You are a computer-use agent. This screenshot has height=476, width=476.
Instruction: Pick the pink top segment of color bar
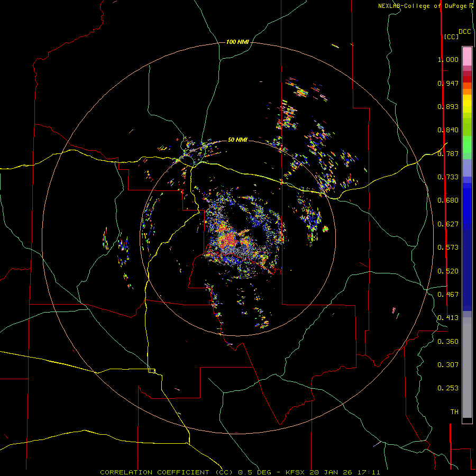coord(467,57)
